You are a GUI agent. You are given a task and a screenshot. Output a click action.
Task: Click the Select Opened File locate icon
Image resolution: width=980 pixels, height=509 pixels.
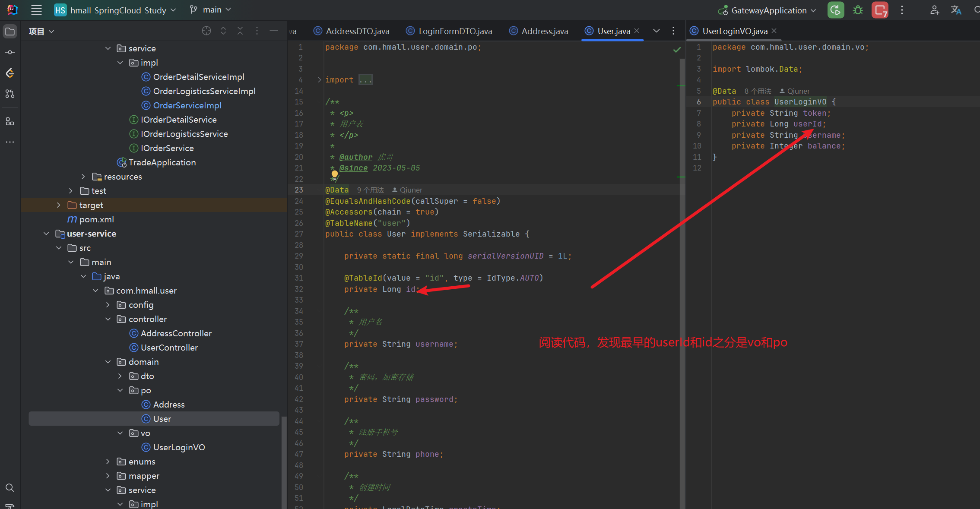tap(206, 31)
